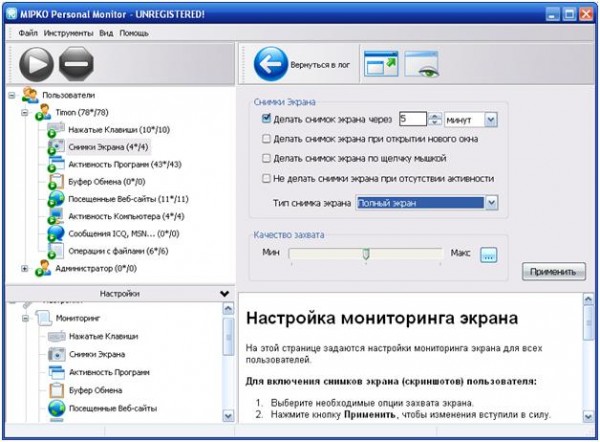
Task: Click the chat bubble icon for Сообщения ICQ
Action: point(56,233)
